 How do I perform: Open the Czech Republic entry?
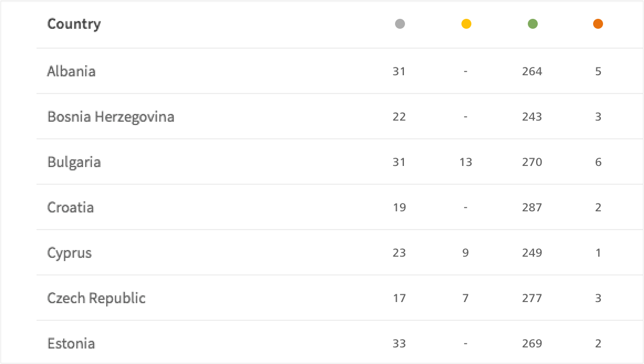[96, 298]
